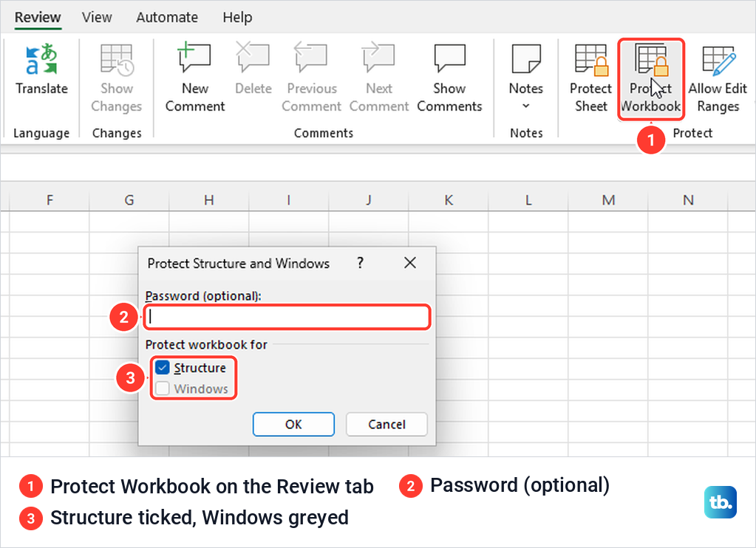Click Delete comment icon

[x=253, y=58]
